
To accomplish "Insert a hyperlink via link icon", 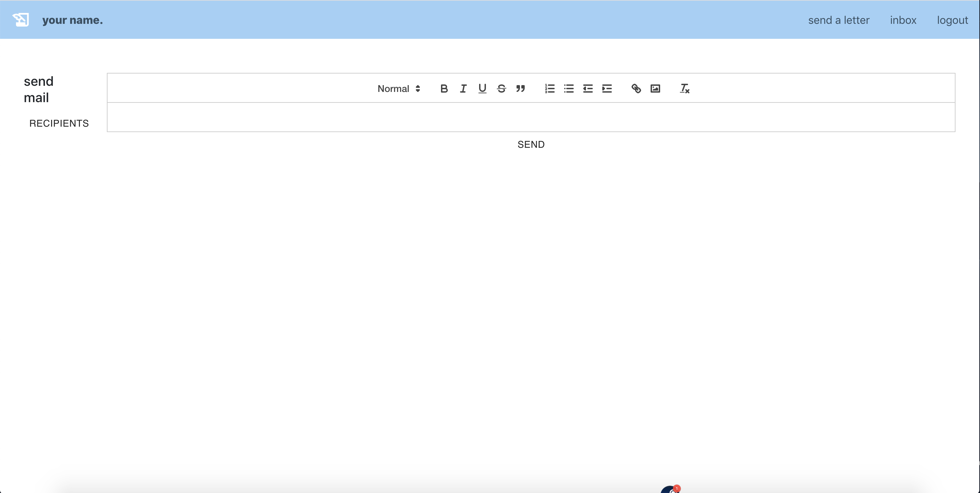I will [636, 89].
